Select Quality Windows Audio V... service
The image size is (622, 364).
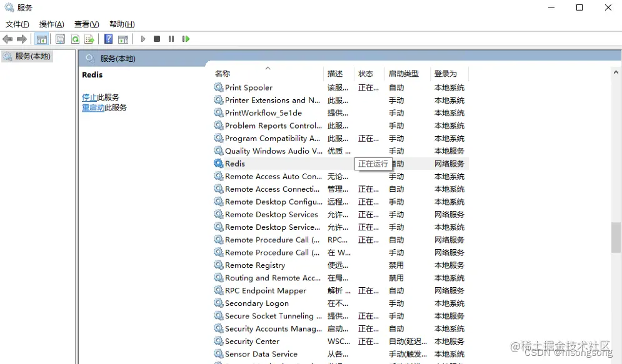pyautogui.click(x=274, y=151)
